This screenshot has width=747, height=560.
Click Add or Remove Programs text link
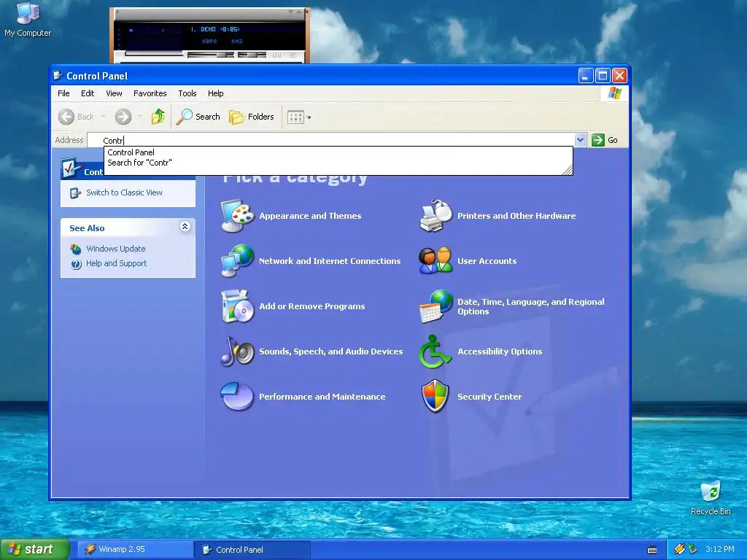(312, 306)
